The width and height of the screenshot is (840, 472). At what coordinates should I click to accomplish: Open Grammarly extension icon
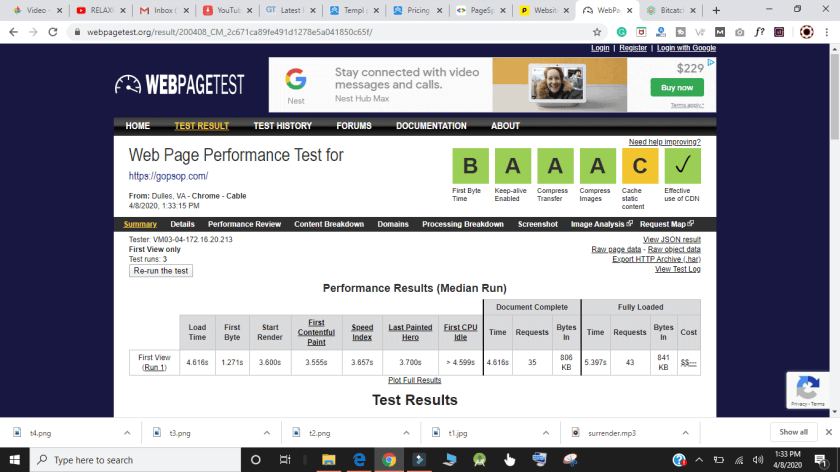click(x=621, y=32)
